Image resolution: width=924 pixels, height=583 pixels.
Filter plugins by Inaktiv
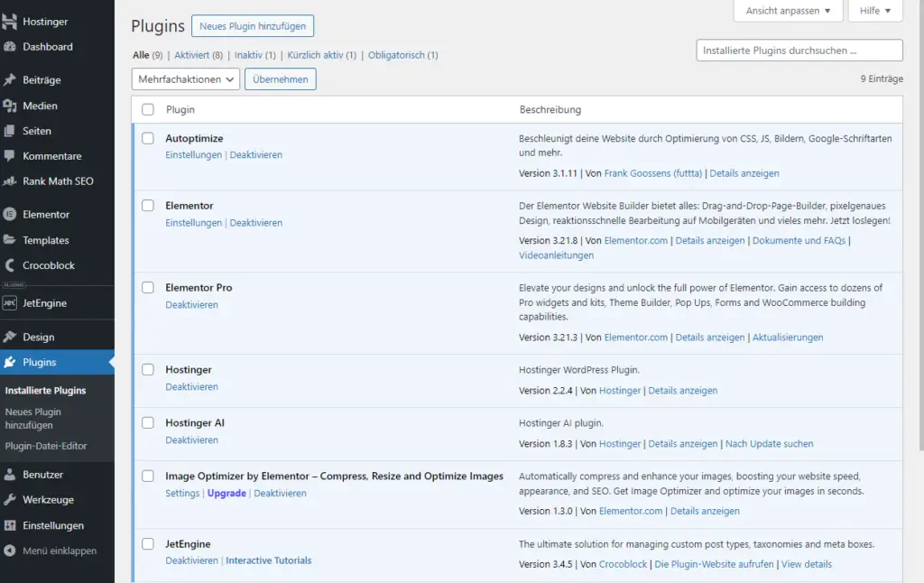255,55
